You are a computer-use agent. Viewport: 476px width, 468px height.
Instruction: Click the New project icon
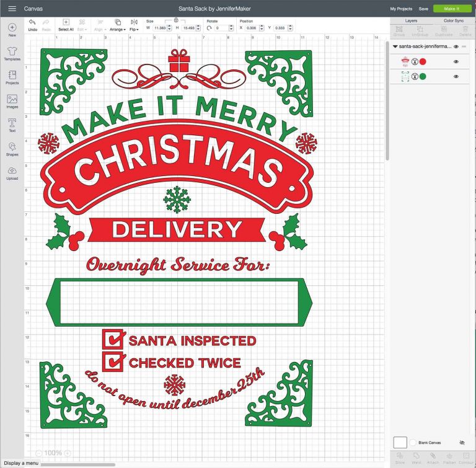[12, 27]
